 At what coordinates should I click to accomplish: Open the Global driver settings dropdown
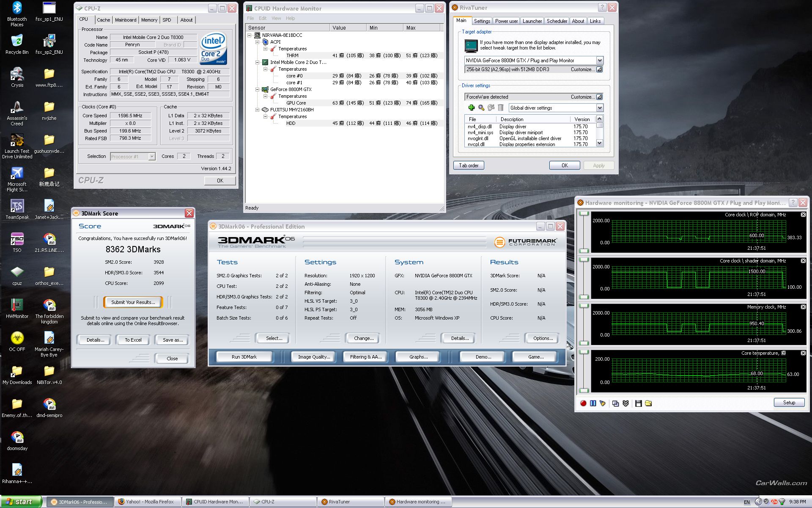coord(599,108)
